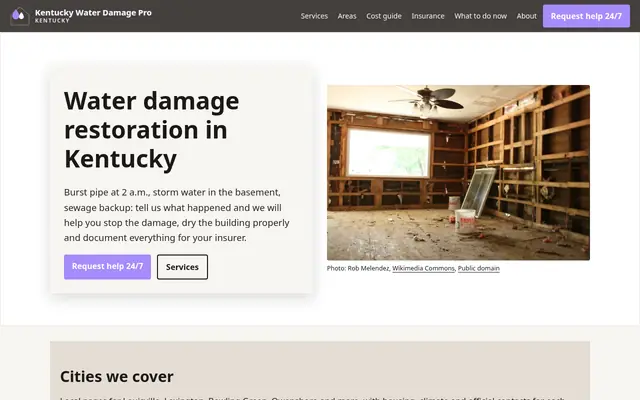Open the Public domain license link
The width and height of the screenshot is (640, 400).
[x=478, y=268]
